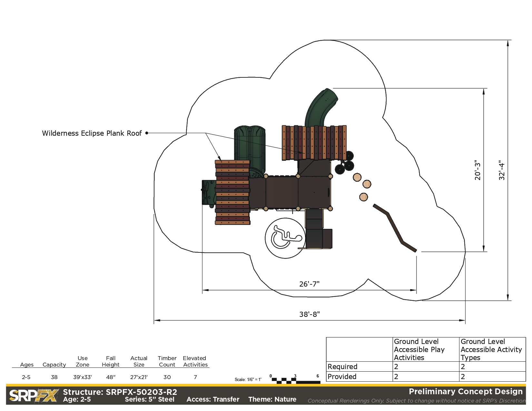This screenshot has width=532, height=411.
Task: Click the 'Required' row label
Action: pos(342,367)
